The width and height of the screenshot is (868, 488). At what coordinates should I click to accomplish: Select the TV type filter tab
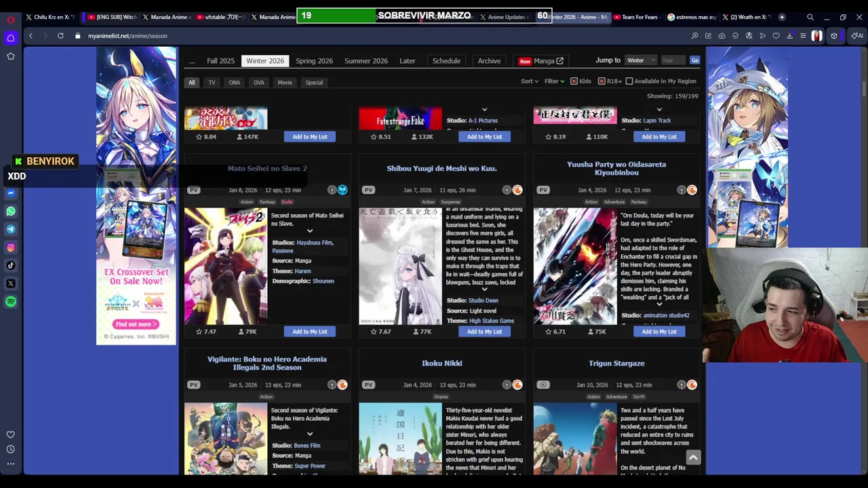(x=212, y=83)
